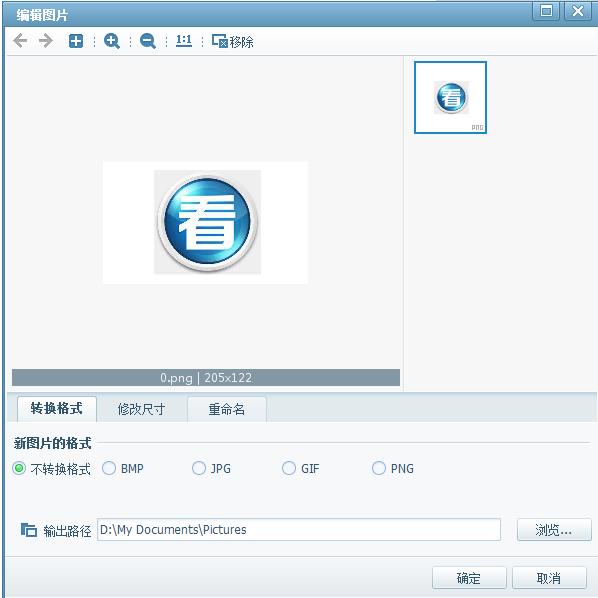
Task: Select the 0.png thumbnail in side panel
Action: tap(450, 98)
